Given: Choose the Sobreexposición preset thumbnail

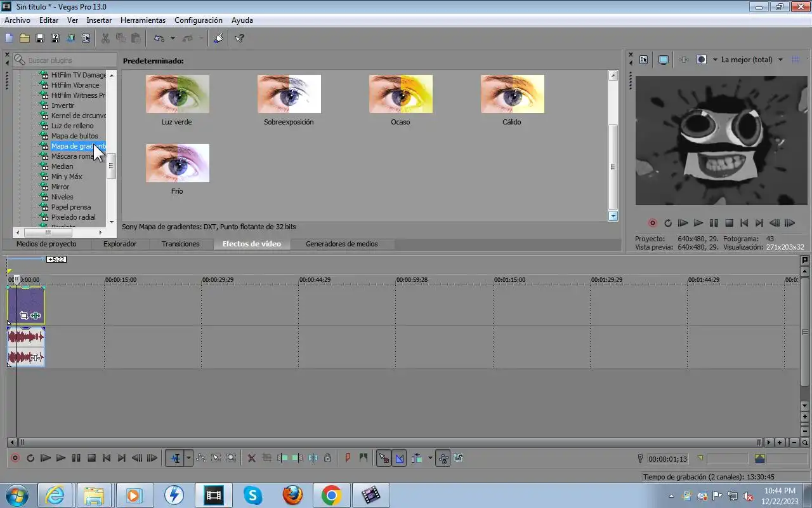Looking at the screenshot, I should pyautogui.click(x=289, y=94).
